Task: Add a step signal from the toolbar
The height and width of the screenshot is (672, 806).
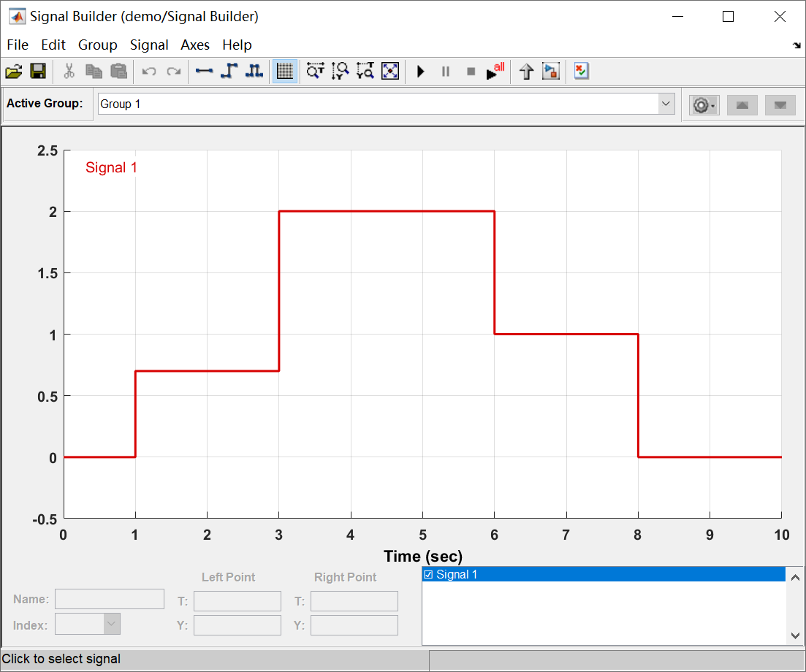Action: (x=229, y=71)
